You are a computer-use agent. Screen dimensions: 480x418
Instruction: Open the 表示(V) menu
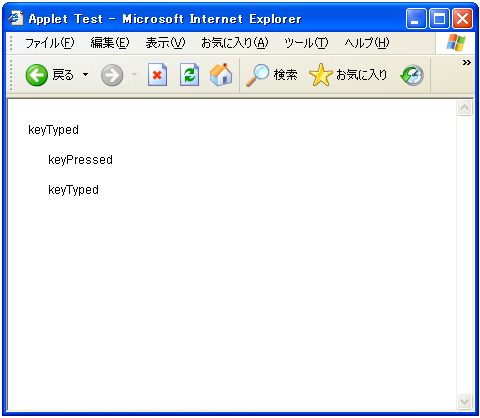(x=165, y=43)
